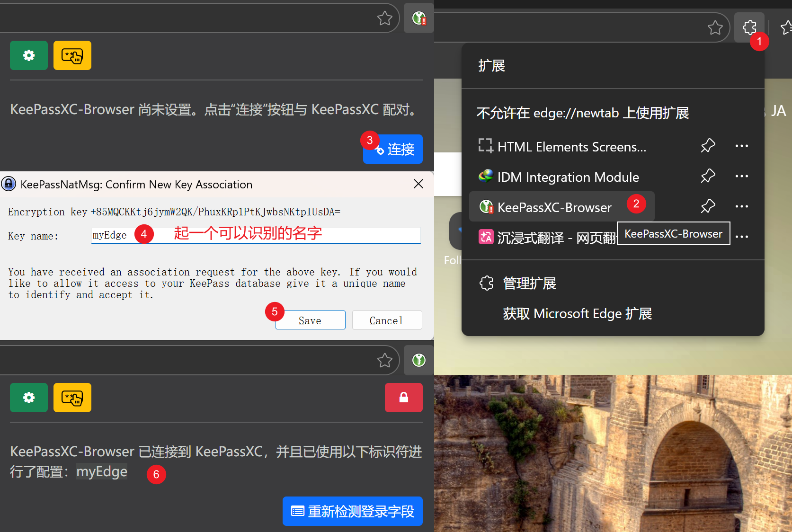This screenshot has height=532, width=792.
Task: Select KeePassXC-Browser in extensions list
Action: click(x=562, y=207)
